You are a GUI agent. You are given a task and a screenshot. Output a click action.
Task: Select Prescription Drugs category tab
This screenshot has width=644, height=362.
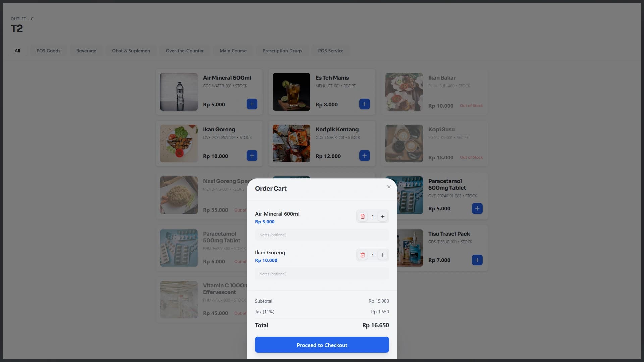click(x=282, y=51)
